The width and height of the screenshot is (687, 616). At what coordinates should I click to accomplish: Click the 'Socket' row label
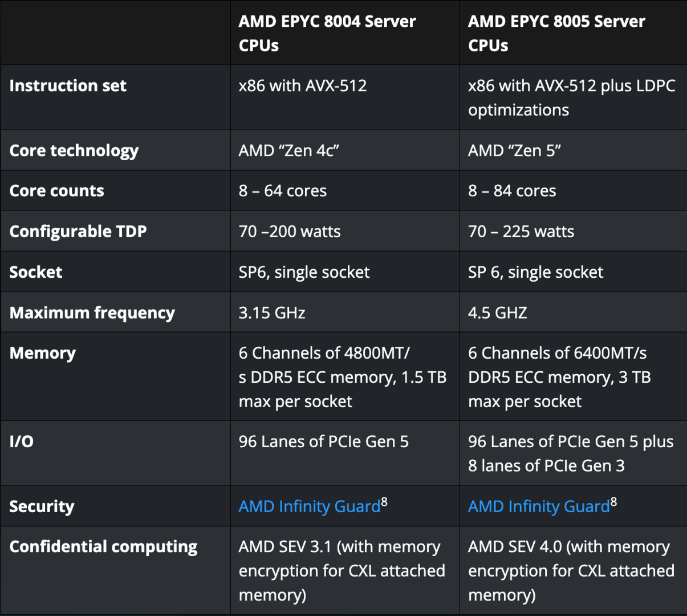(x=36, y=272)
